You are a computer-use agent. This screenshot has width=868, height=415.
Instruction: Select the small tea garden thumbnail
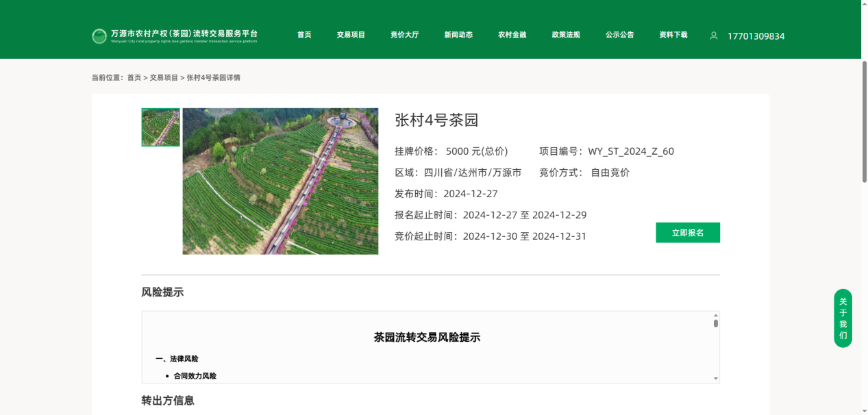(x=160, y=127)
